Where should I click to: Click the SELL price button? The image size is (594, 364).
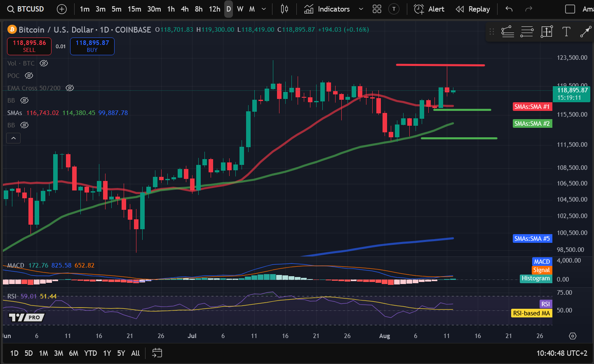pyautogui.click(x=29, y=46)
